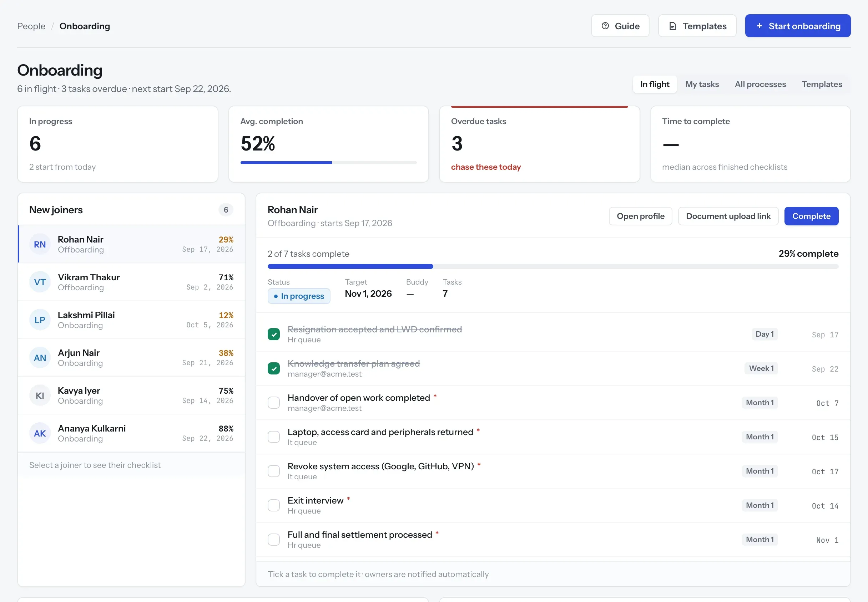868x602 pixels.
Task: Click the 29% complete task progress bar
Action: (553, 266)
